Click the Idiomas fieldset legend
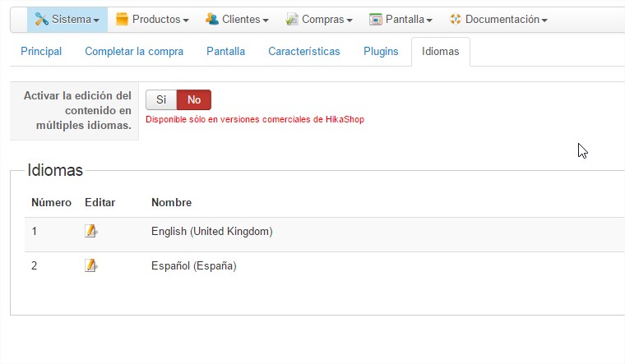Screen dimensions: 625x364 click(x=55, y=170)
